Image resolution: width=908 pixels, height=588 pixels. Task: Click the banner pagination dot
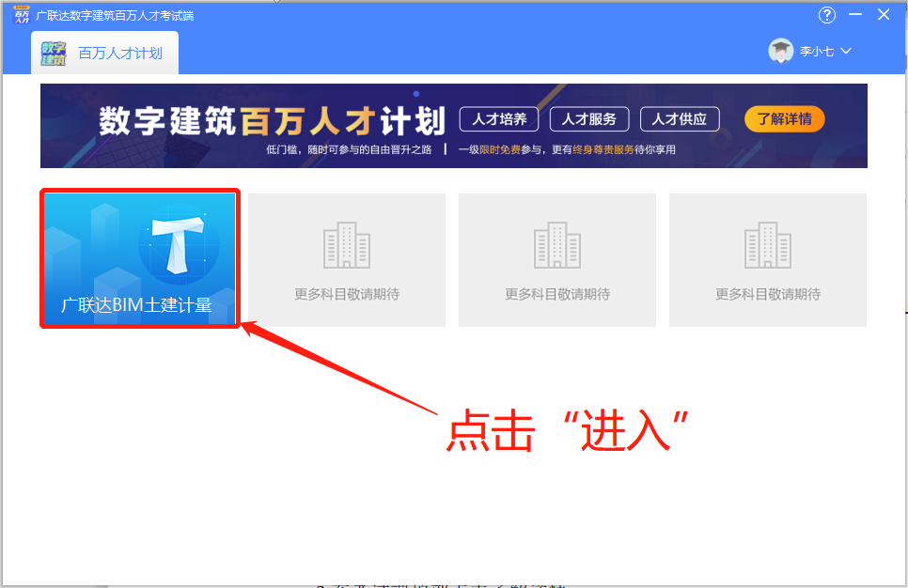pyautogui.click(x=416, y=94)
